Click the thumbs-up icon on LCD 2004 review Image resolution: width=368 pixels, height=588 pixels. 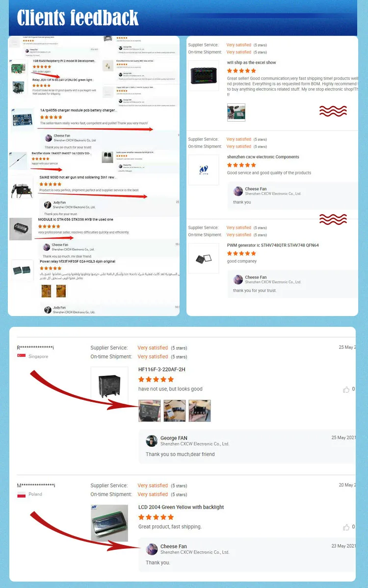pos(346,527)
